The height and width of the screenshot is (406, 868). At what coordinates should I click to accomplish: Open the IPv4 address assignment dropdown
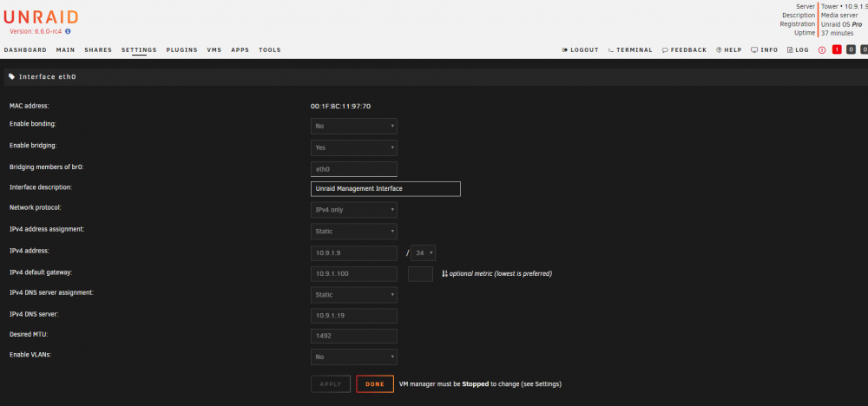point(354,232)
